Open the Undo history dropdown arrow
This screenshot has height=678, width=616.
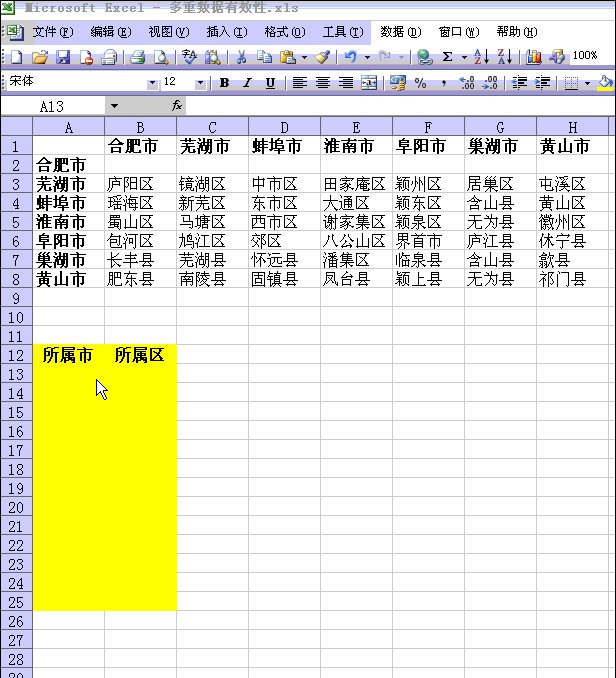367,57
